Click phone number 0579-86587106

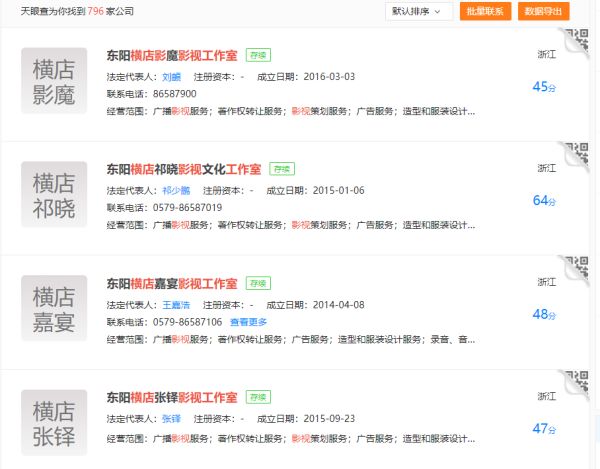(x=188, y=322)
